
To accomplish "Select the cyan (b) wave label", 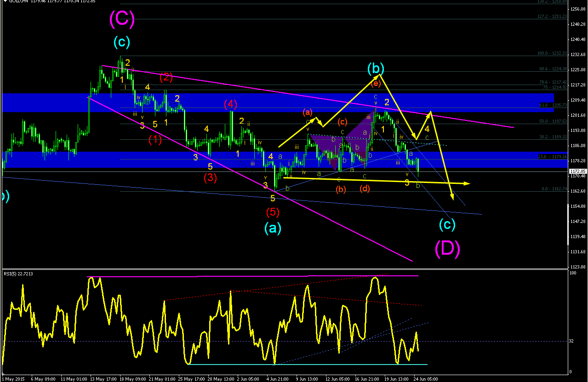I will click(x=376, y=68).
